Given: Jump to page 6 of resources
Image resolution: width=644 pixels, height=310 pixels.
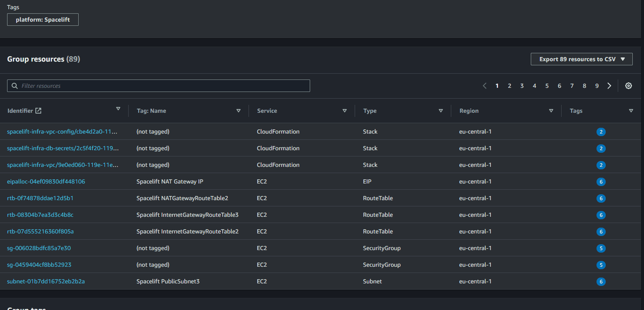Looking at the screenshot, I should [x=559, y=86].
